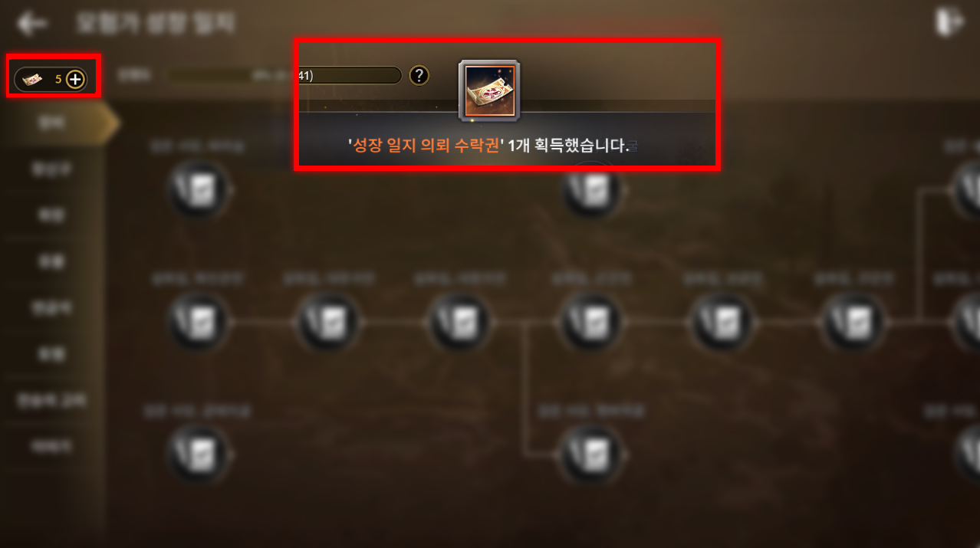
Task: Click the acquired ticket item icon
Action: point(489,91)
